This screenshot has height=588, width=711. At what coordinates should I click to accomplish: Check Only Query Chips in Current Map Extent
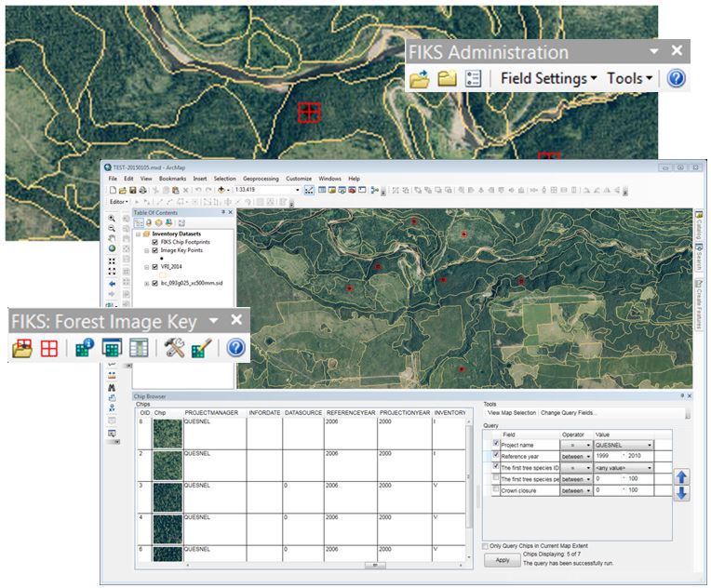[486, 546]
